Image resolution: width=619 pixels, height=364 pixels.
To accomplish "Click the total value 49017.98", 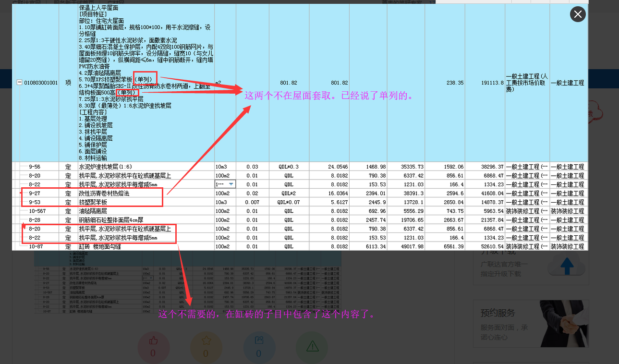I will click(x=412, y=246).
